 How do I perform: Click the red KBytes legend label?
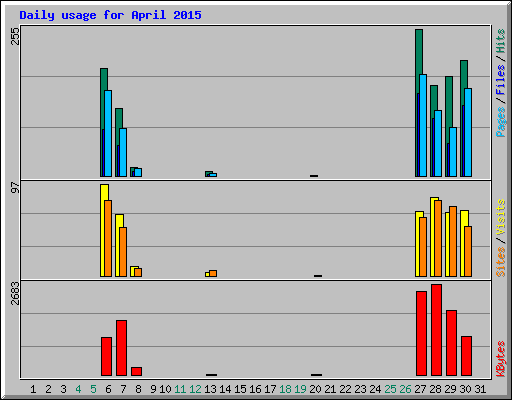[500, 359]
